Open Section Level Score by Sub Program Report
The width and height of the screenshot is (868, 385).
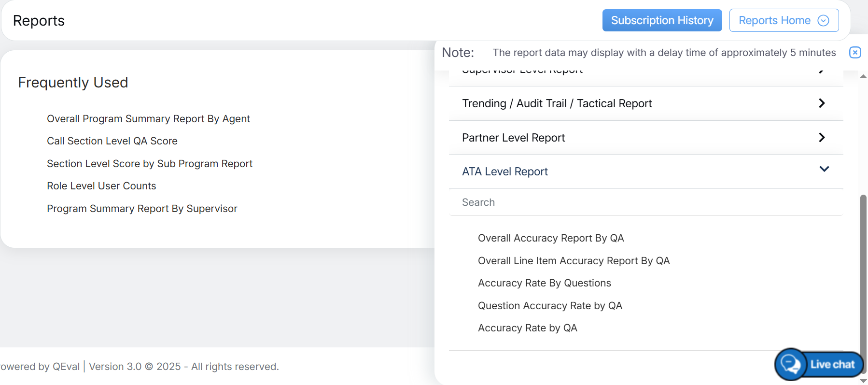tap(149, 164)
